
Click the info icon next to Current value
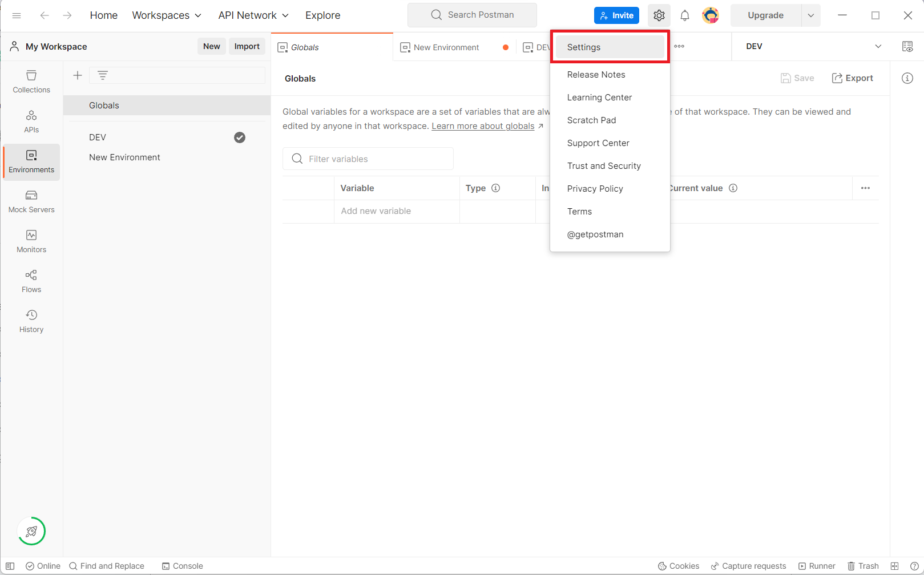[x=733, y=188]
